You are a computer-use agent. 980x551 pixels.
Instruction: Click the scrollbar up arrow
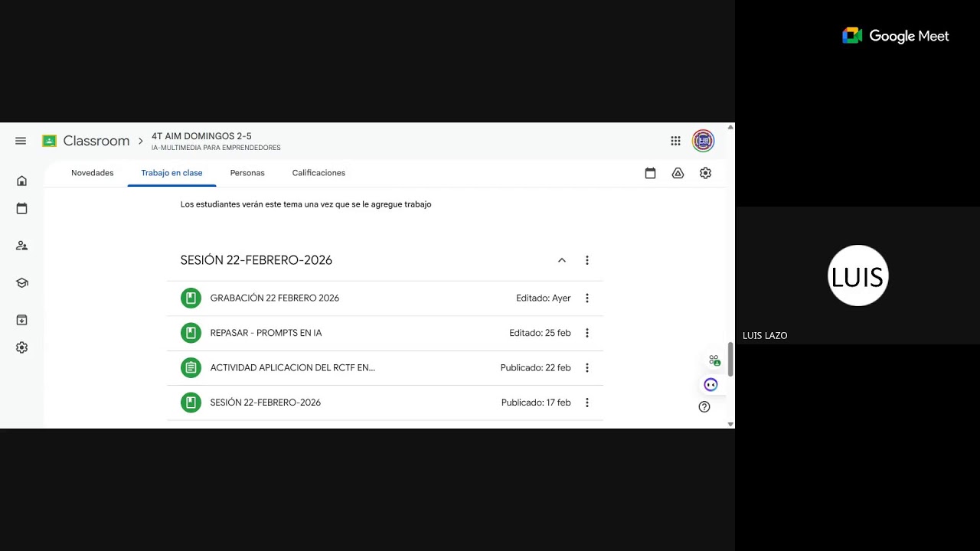pos(730,127)
